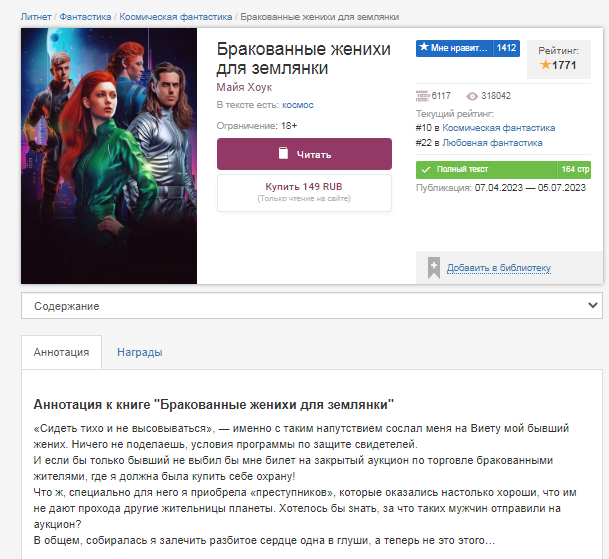Open the космос tag link
Image resolution: width=609 pixels, height=559 pixels.
[x=298, y=105]
